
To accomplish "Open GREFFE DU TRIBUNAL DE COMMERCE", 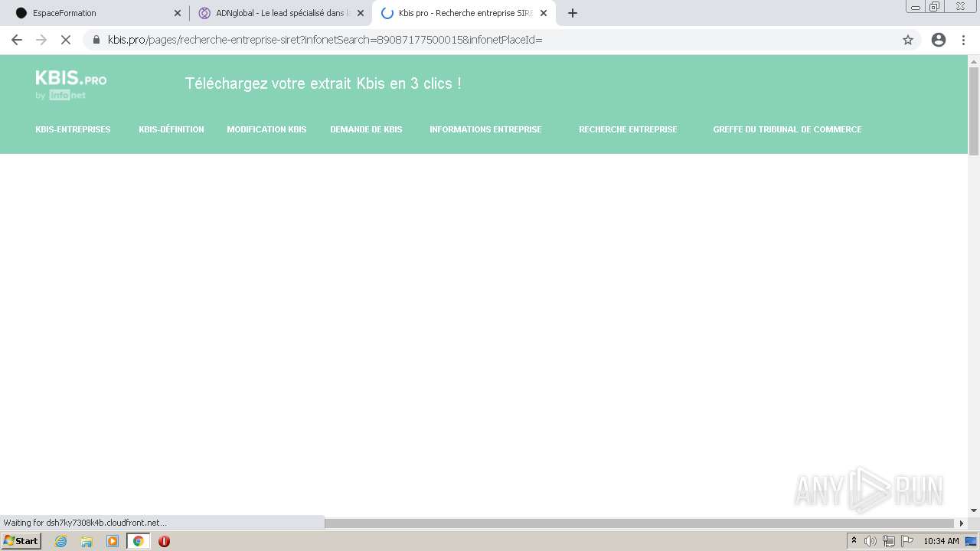I will (x=787, y=129).
